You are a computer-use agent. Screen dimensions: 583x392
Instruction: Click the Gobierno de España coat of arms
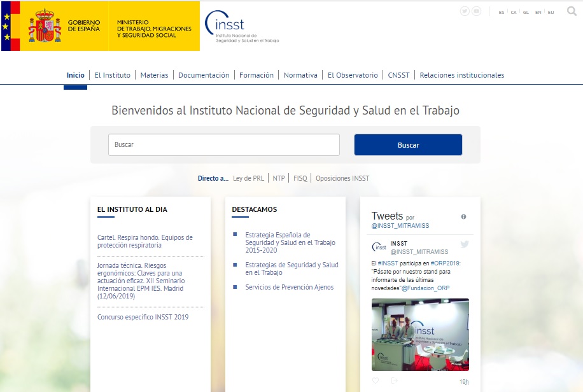(44, 26)
